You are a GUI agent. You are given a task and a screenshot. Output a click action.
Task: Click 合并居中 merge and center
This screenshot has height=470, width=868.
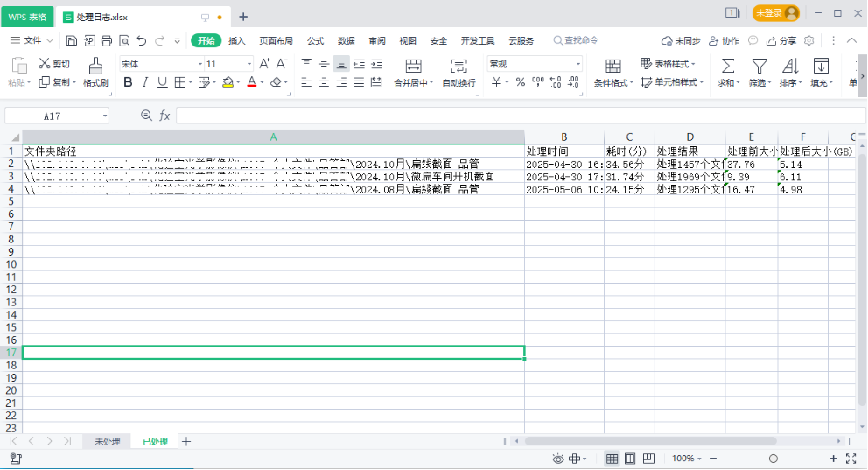coord(413,73)
